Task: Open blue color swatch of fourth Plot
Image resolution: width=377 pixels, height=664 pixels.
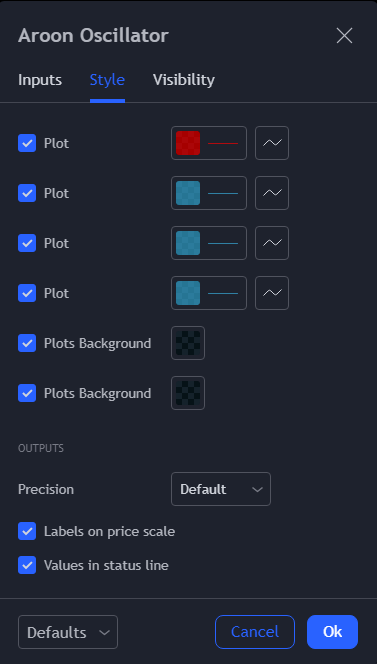Action: [209, 293]
